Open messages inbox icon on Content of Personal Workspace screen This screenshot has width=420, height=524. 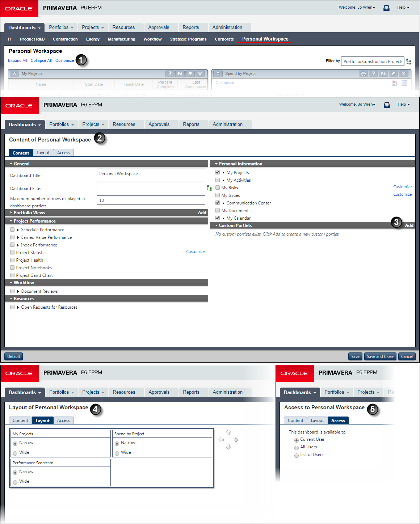[x=387, y=105]
